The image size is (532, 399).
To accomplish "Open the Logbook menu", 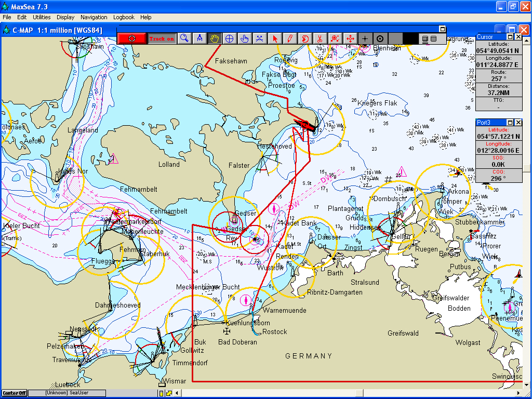I will [124, 17].
